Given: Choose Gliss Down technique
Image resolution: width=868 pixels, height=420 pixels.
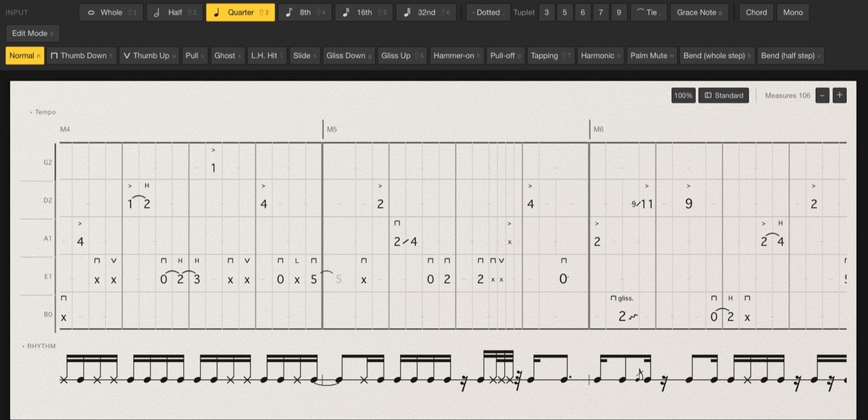Looking at the screenshot, I should (349, 56).
